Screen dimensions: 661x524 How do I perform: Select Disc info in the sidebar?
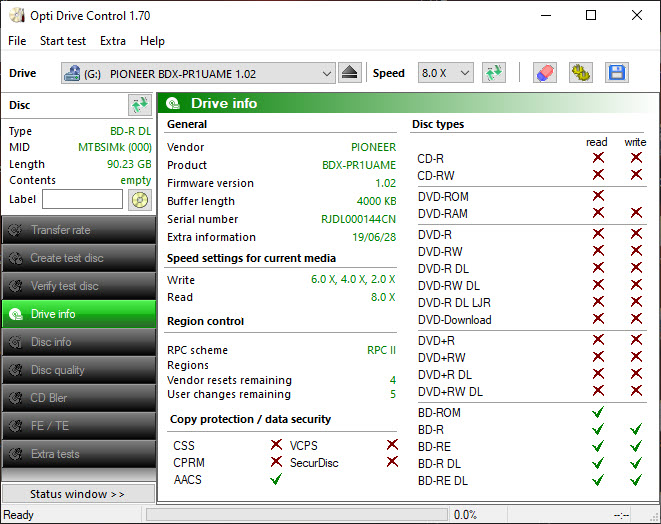click(78, 342)
